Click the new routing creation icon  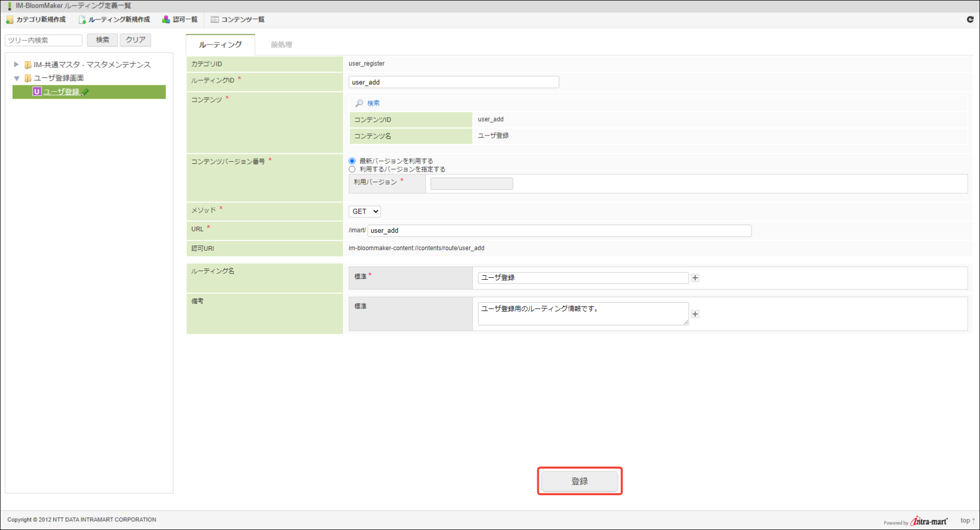tap(82, 20)
